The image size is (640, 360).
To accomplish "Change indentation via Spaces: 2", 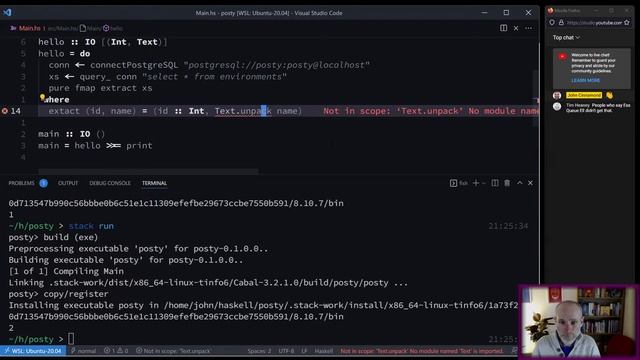I will click(259, 351).
